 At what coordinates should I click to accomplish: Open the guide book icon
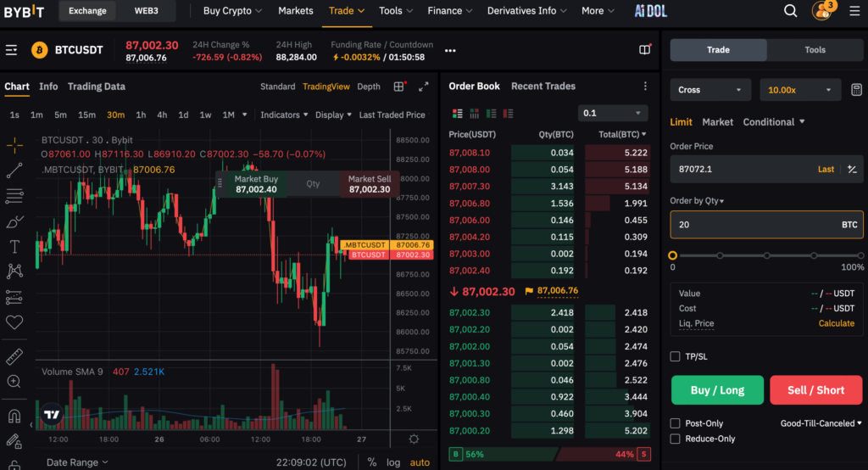click(644, 50)
